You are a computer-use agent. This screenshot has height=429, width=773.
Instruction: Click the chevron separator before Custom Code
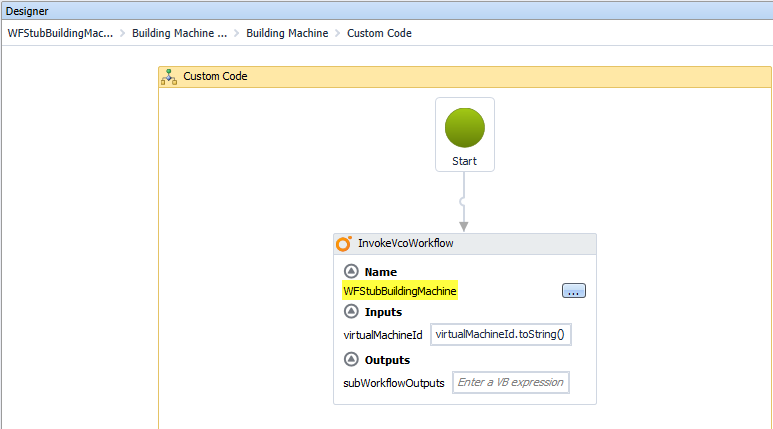coord(338,33)
